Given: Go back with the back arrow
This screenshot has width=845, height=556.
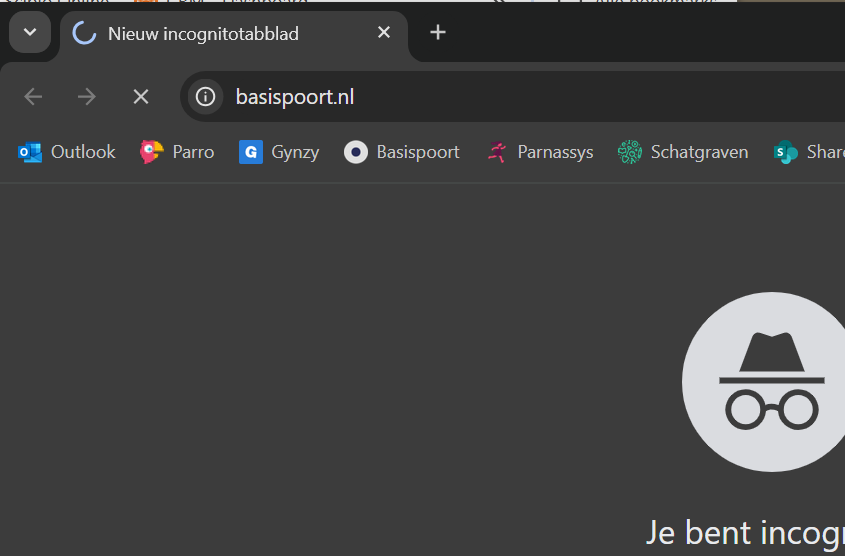Looking at the screenshot, I should coord(33,97).
